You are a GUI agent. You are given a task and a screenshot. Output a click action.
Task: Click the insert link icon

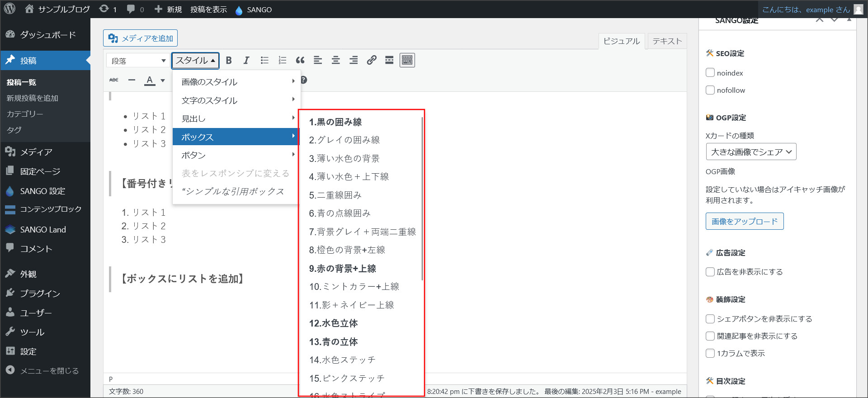[372, 60]
